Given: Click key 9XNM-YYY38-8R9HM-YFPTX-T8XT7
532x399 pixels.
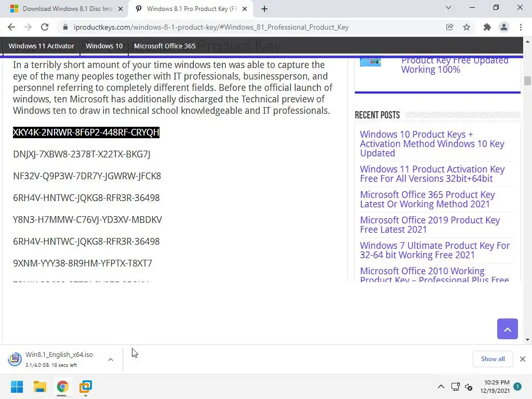Looking at the screenshot, I should [x=83, y=263].
